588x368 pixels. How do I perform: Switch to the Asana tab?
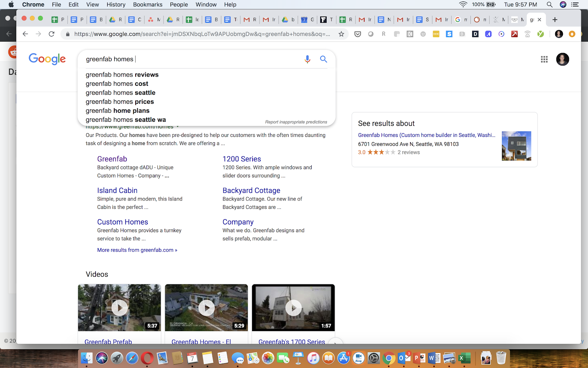tap(154, 20)
